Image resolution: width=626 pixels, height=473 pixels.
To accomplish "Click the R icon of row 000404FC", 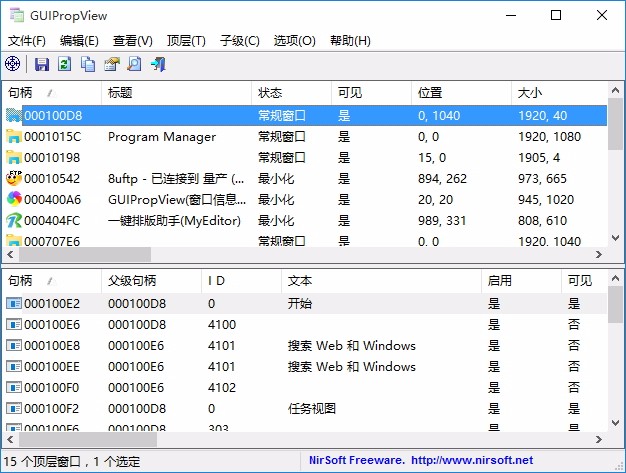I will (x=14, y=220).
